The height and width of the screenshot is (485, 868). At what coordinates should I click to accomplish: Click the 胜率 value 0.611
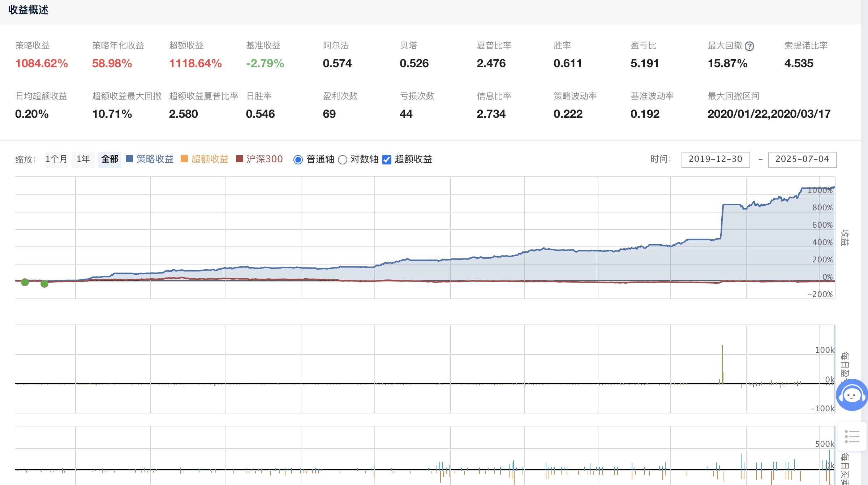pyautogui.click(x=568, y=64)
